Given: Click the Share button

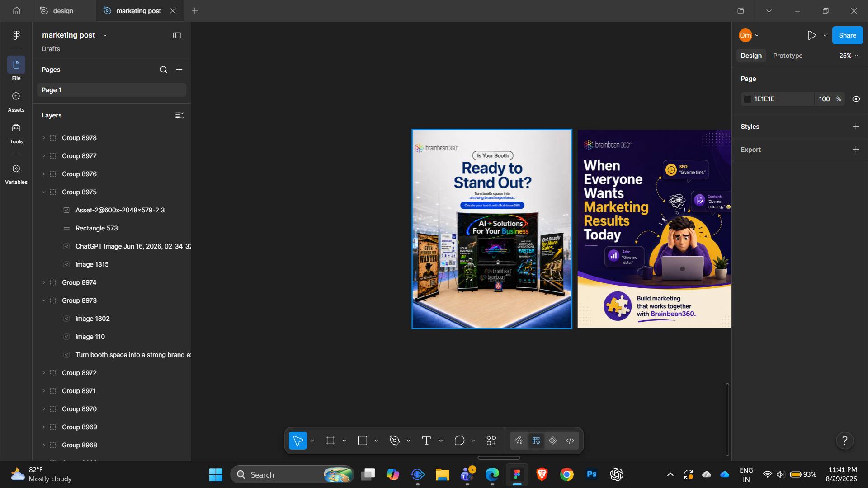Looking at the screenshot, I should tap(847, 35).
